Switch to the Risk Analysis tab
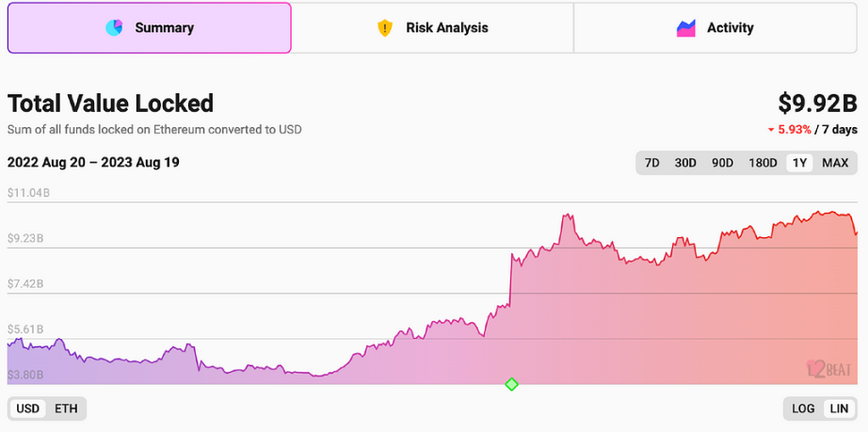Image resolution: width=868 pixels, height=432 pixels. pyautogui.click(x=432, y=28)
